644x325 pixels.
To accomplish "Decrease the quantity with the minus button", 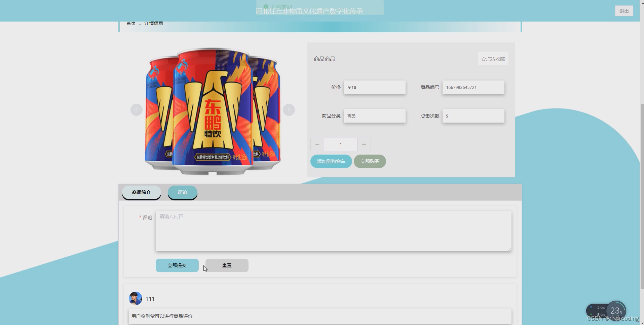I will (x=317, y=144).
